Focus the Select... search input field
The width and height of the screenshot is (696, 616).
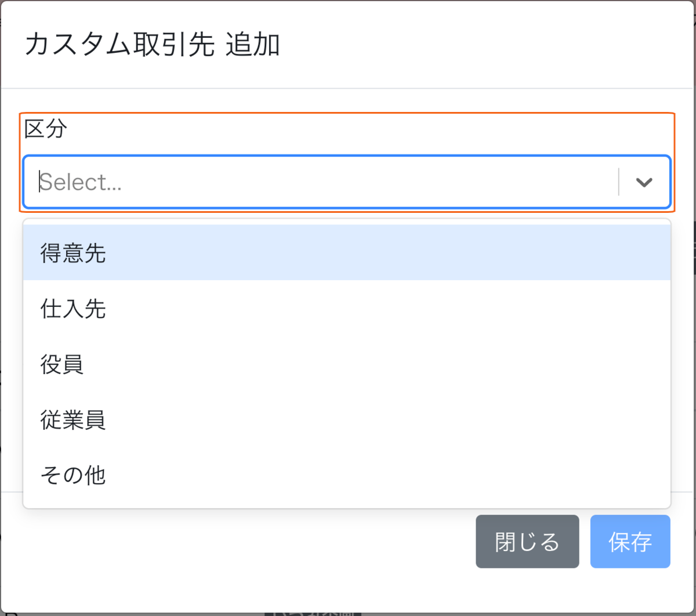tap(321, 182)
